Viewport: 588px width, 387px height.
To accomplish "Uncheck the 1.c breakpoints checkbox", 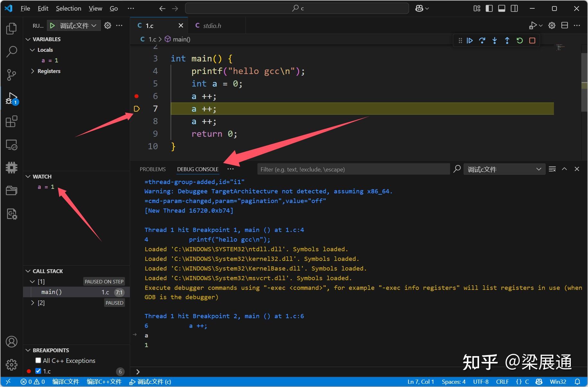I will pyautogui.click(x=38, y=371).
